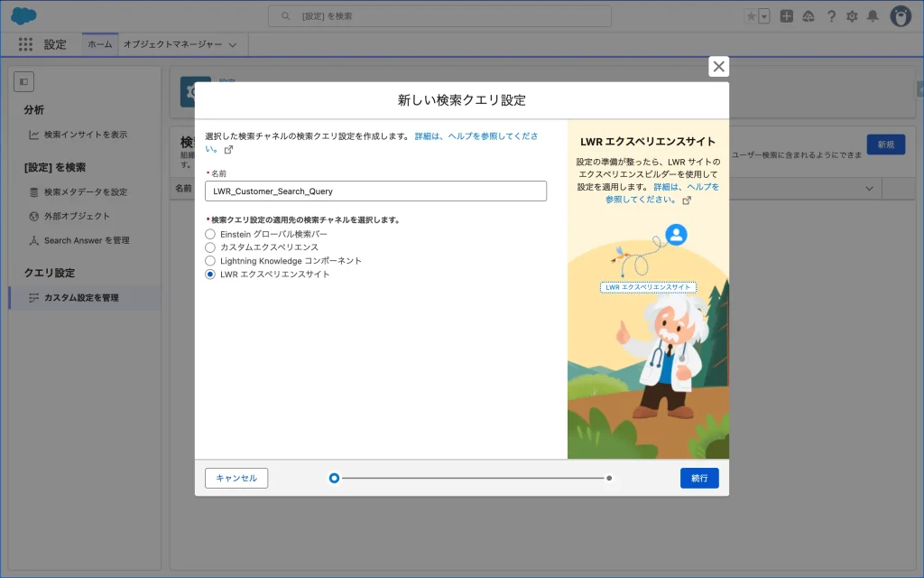Choose the Lightning Knowledge コンポーネント radio option
The height and width of the screenshot is (578, 924).
(210, 261)
